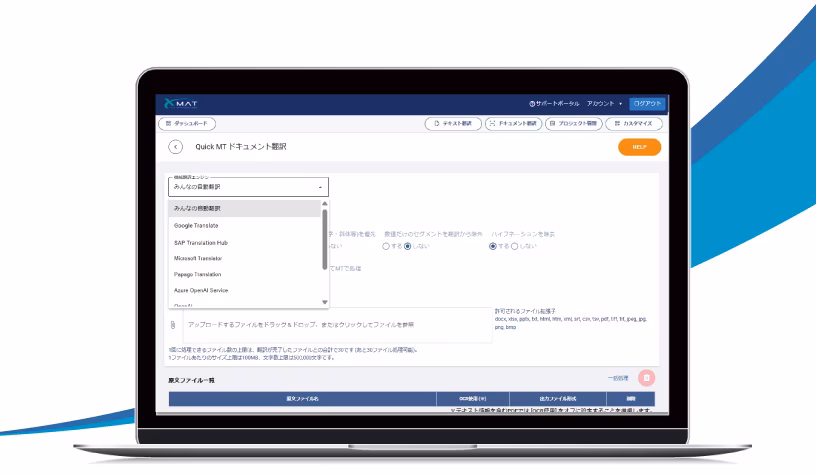Click the back arrow beside Quick MT title
The image size is (816, 474).
click(176, 147)
